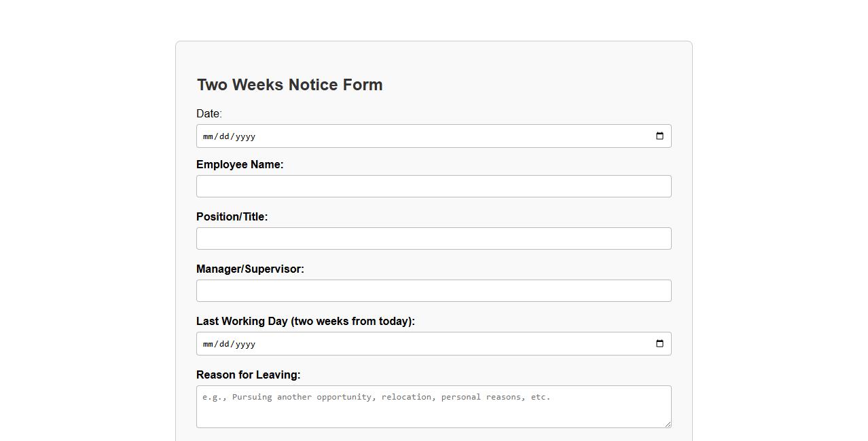The height and width of the screenshot is (441, 868).
Task: Click the Reason for Leaving label
Action: (x=249, y=375)
